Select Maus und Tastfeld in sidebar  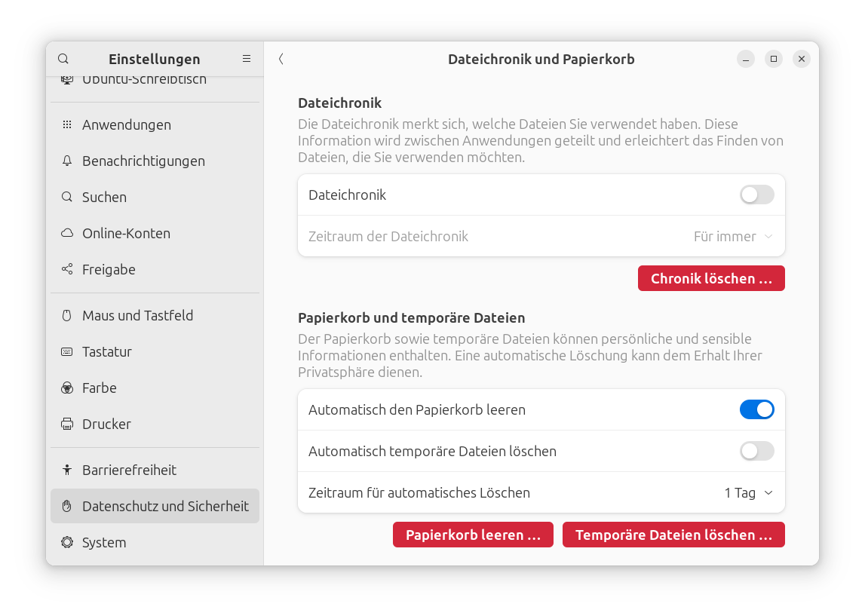click(137, 315)
